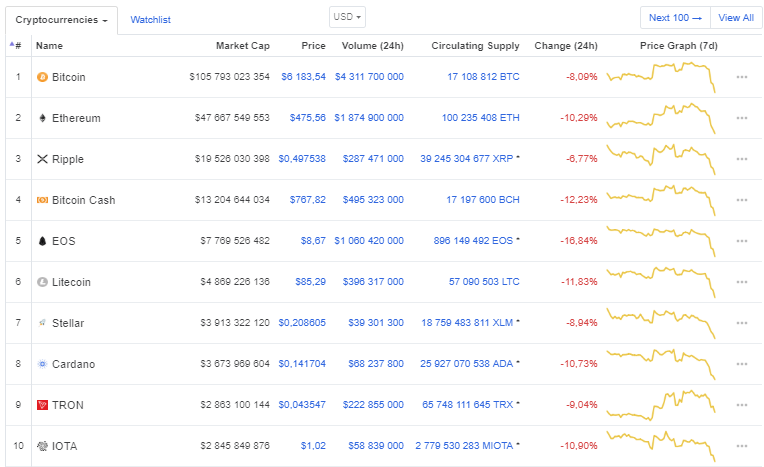Sort by the # rank column
Viewport: 764px width, 467px height.
coord(16,46)
